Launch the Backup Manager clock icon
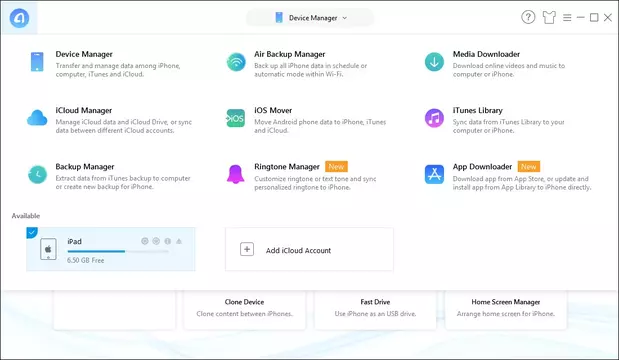This screenshot has height=360, width=619. 38,174
